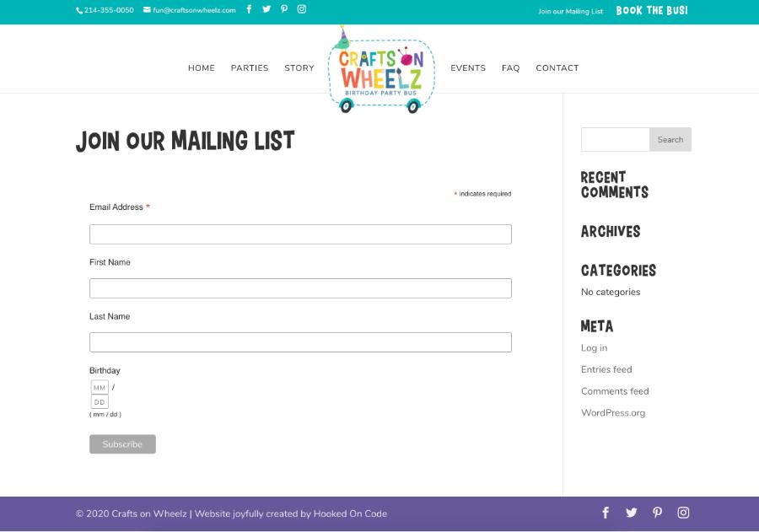Open Twitter icon in top bar
Viewport: 759px width, 532px height.
[x=266, y=9]
